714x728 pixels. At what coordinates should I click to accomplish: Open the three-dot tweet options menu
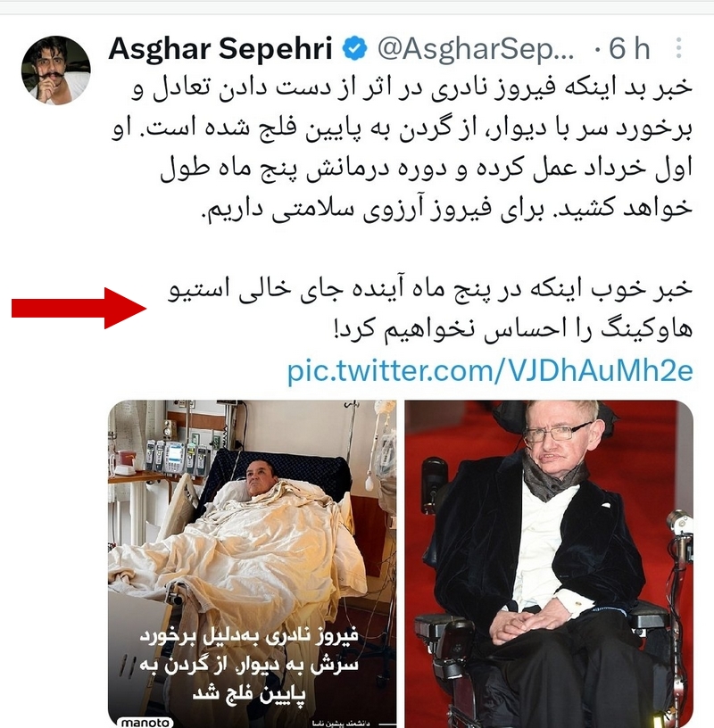[x=678, y=48]
